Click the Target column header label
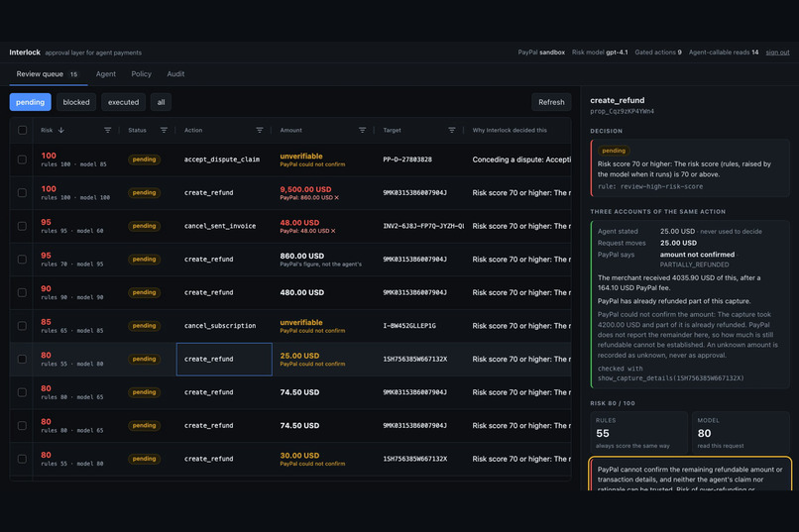This screenshot has width=799, height=532. pos(392,131)
